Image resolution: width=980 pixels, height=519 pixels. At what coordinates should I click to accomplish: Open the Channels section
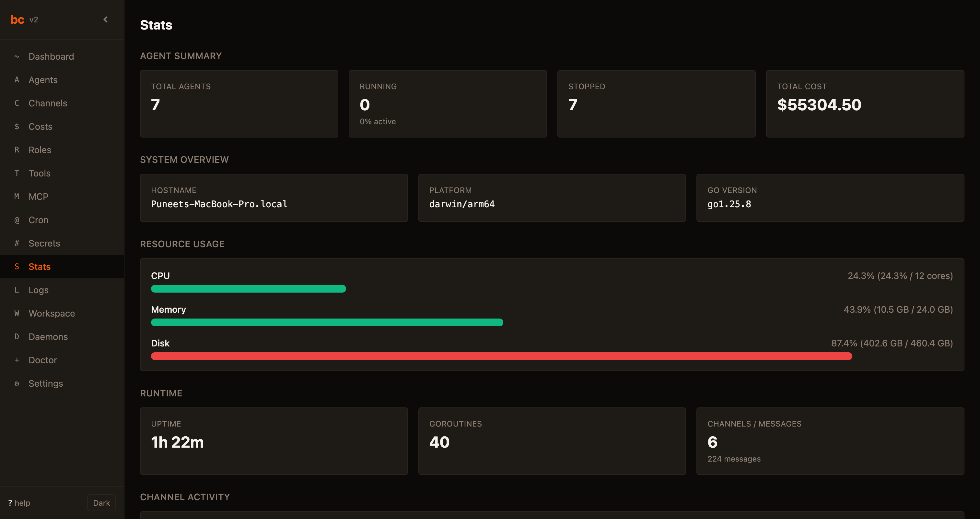[62, 103]
